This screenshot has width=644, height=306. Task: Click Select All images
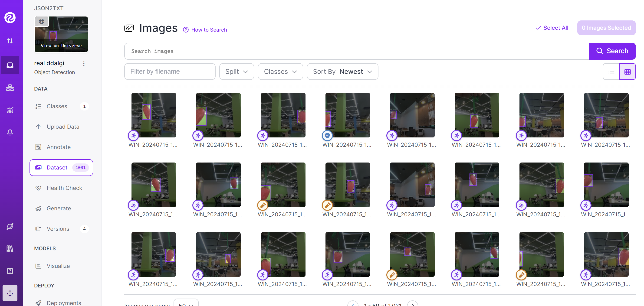click(x=552, y=28)
